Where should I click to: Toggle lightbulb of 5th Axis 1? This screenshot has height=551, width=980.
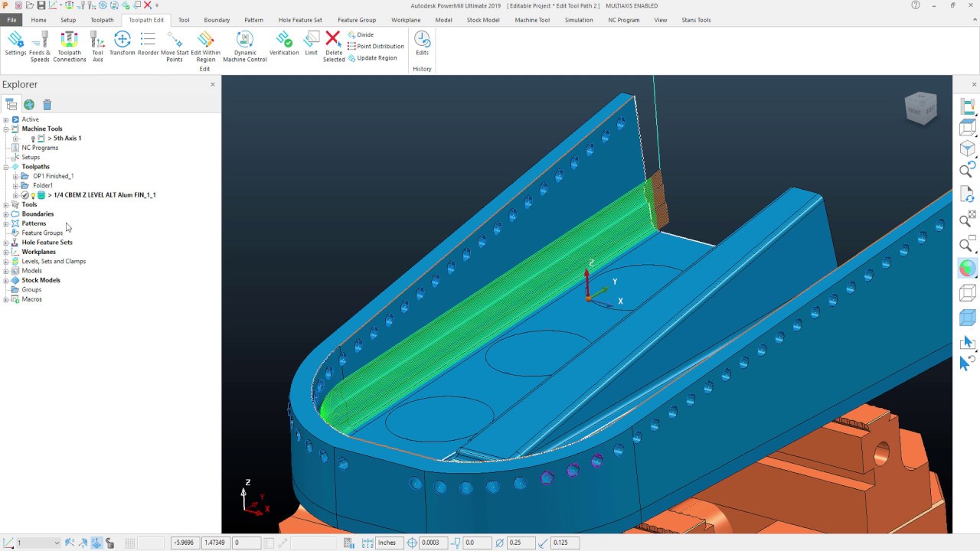click(x=33, y=139)
